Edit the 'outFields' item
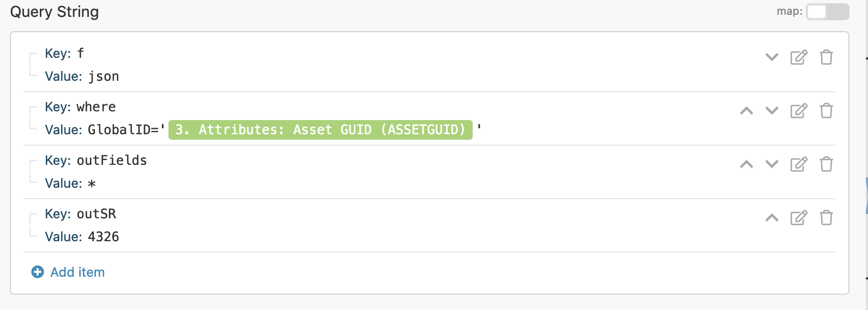This screenshot has width=868, height=310. pos(798,164)
